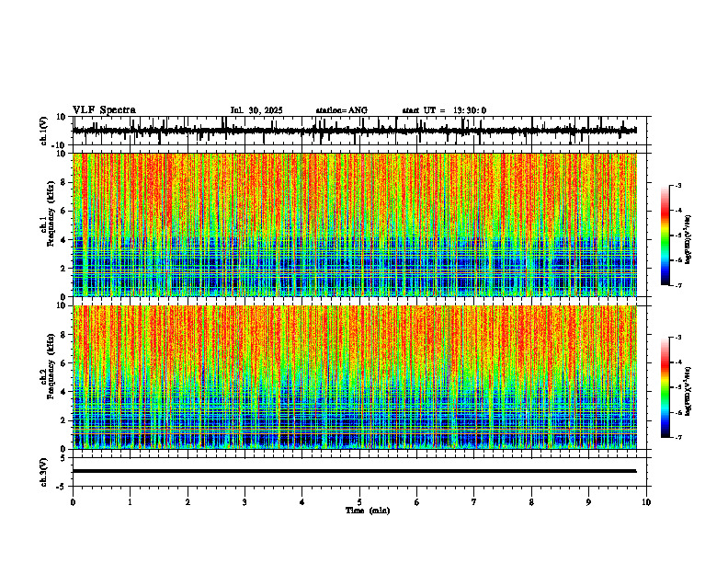This screenshot has height=563, width=728.
Task: Click the "Time (min)" axis label
Action: [368, 511]
